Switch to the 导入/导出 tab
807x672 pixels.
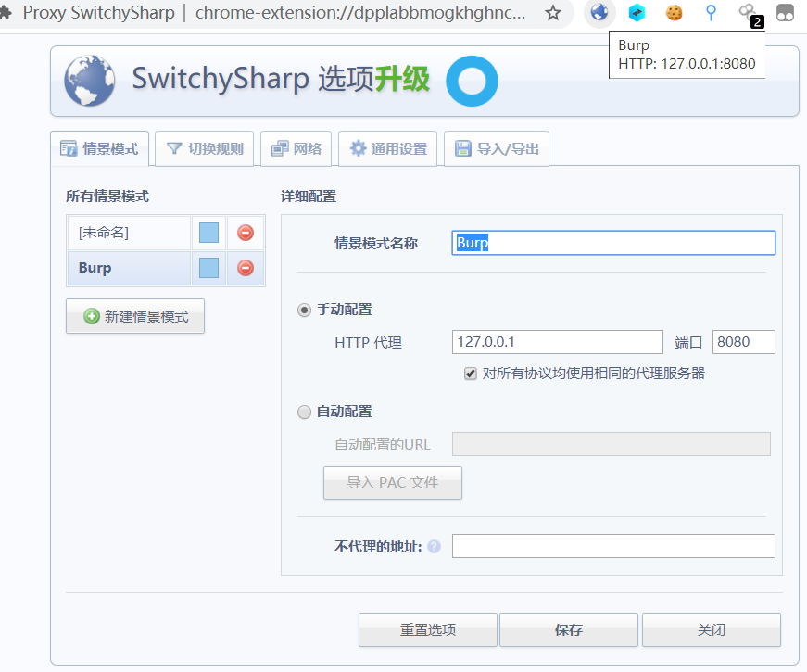pyautogui.click(x=497, y=149)
